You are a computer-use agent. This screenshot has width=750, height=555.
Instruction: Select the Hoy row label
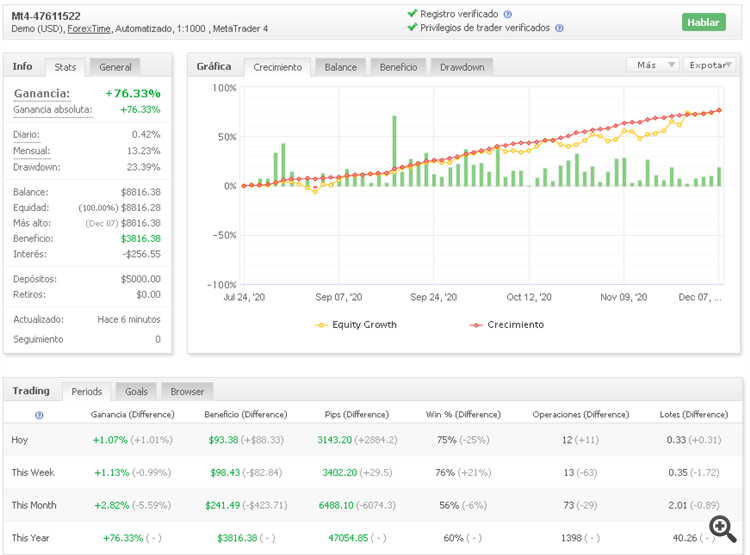pyautogui.click(x=20, y=440)
